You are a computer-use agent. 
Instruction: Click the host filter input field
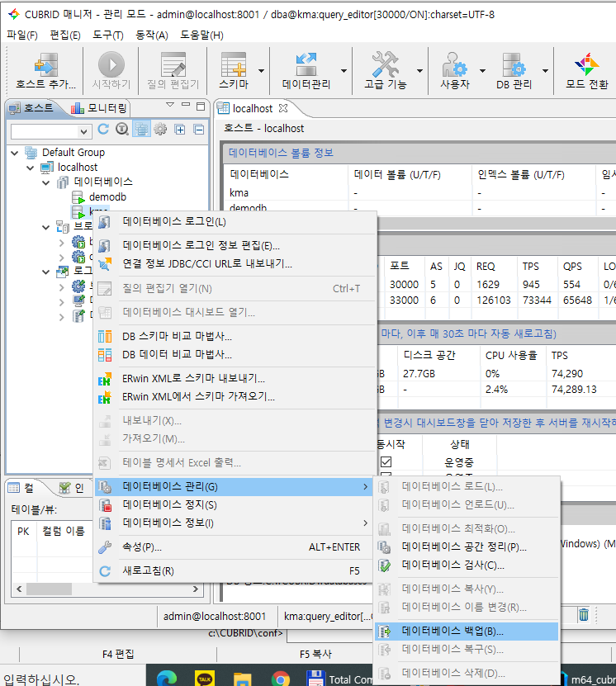pos(45,131)
